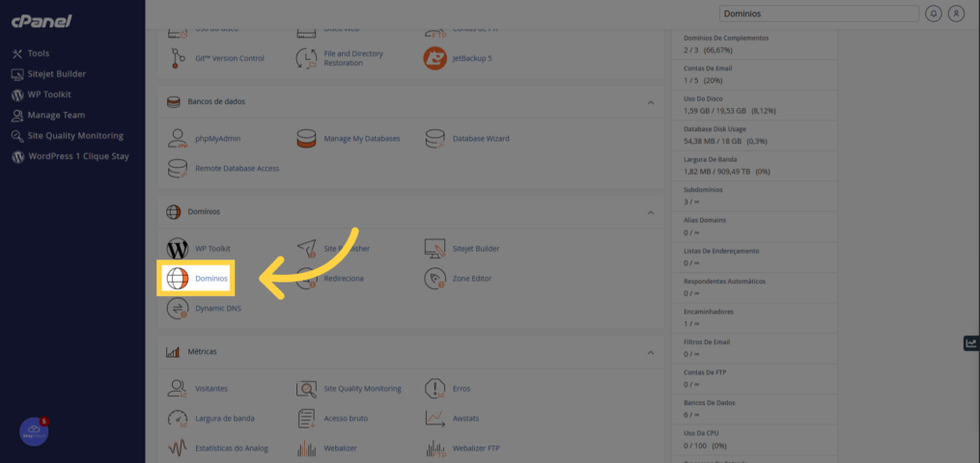980x463 pixels.
Task: Open the Redireciona icon
Action: [306, 279]
